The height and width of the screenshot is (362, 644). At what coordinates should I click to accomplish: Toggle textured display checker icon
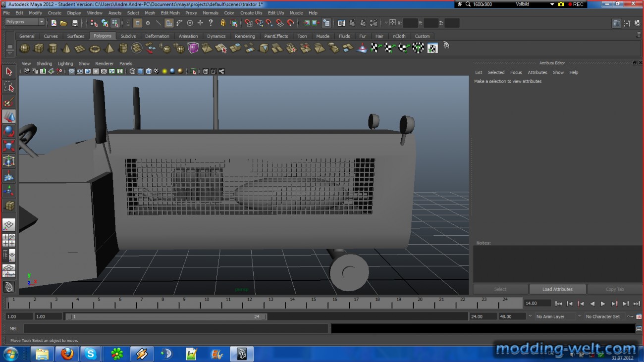coord(156,71)
